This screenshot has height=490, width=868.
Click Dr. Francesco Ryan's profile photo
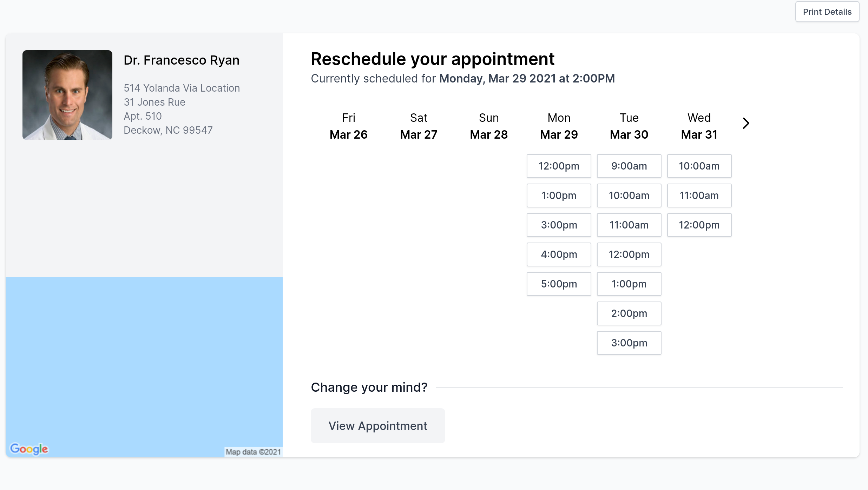point(67,95)
